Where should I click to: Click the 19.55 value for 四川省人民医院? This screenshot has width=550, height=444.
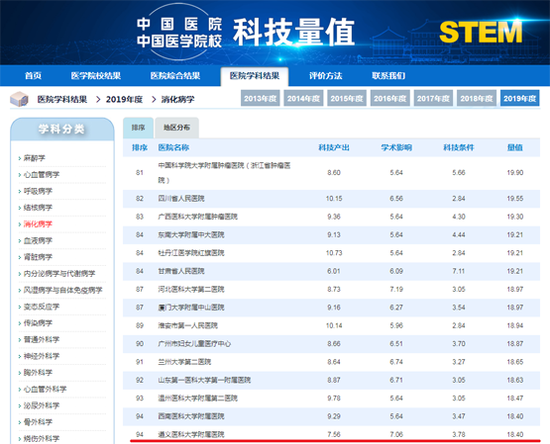tap(515, 199)
